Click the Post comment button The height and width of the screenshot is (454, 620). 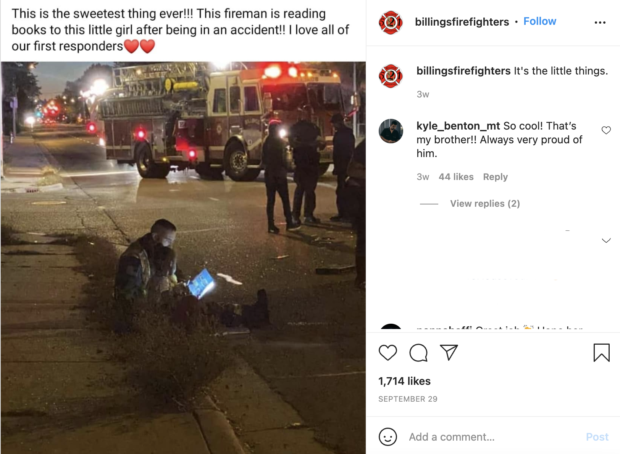click(x=597, y=437)
